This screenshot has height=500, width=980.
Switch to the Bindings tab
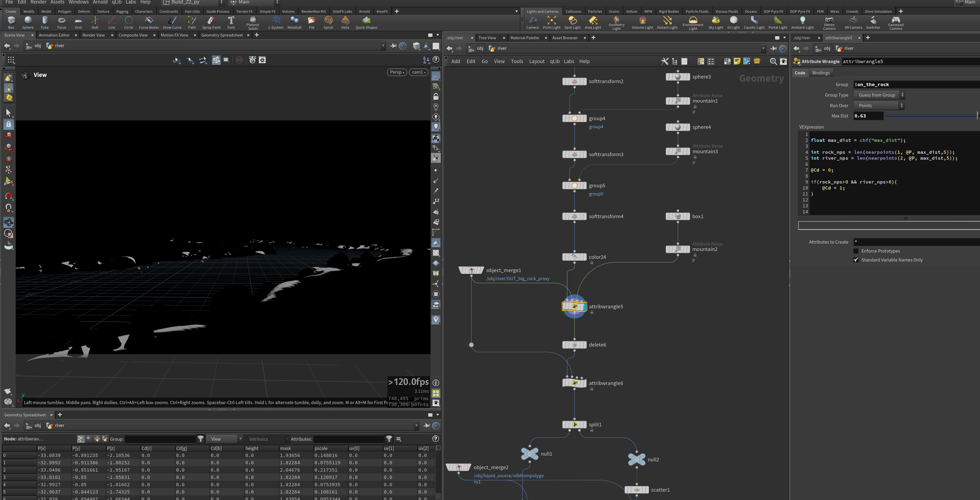pyautogui.click(x=821, y=73)
